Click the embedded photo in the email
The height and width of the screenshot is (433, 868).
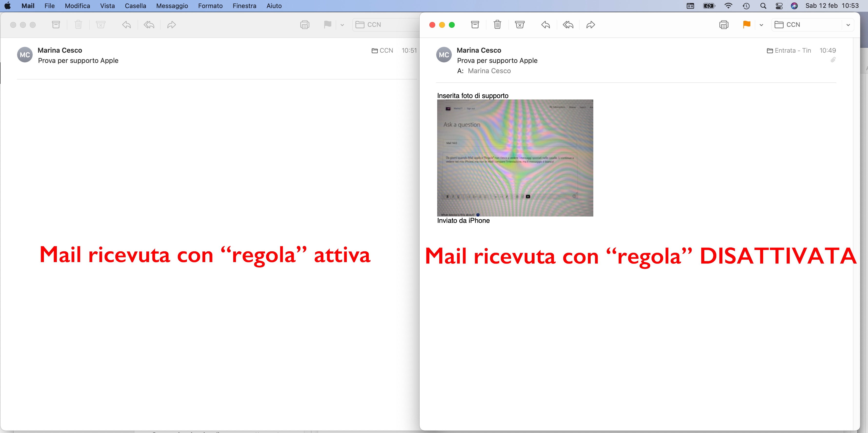click(x=515, y=157)
